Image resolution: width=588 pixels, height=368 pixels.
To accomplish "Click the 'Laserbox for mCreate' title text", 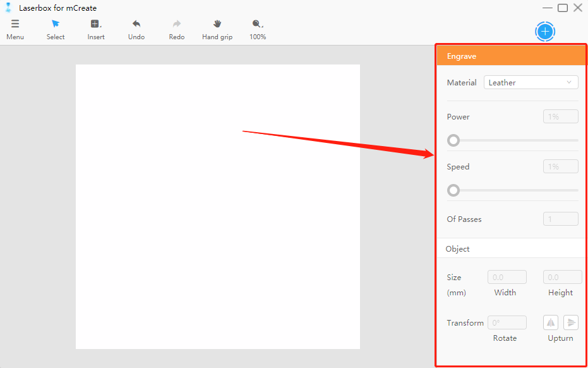I will tap(57, 8).
